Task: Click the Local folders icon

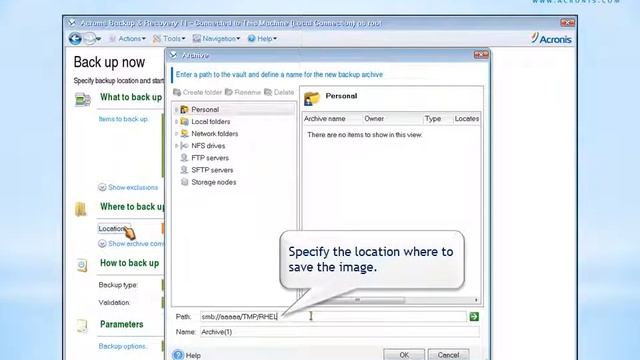Action: [184, 122]
